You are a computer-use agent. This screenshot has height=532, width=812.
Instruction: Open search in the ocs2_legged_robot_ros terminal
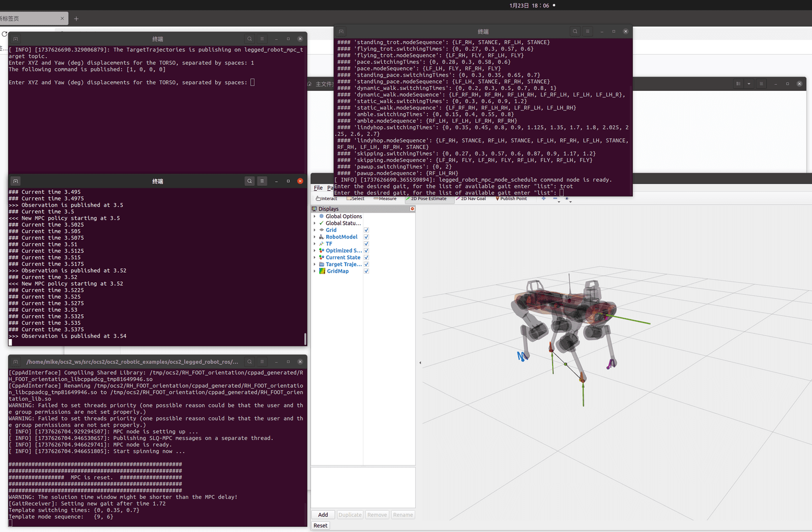point(250,361)
